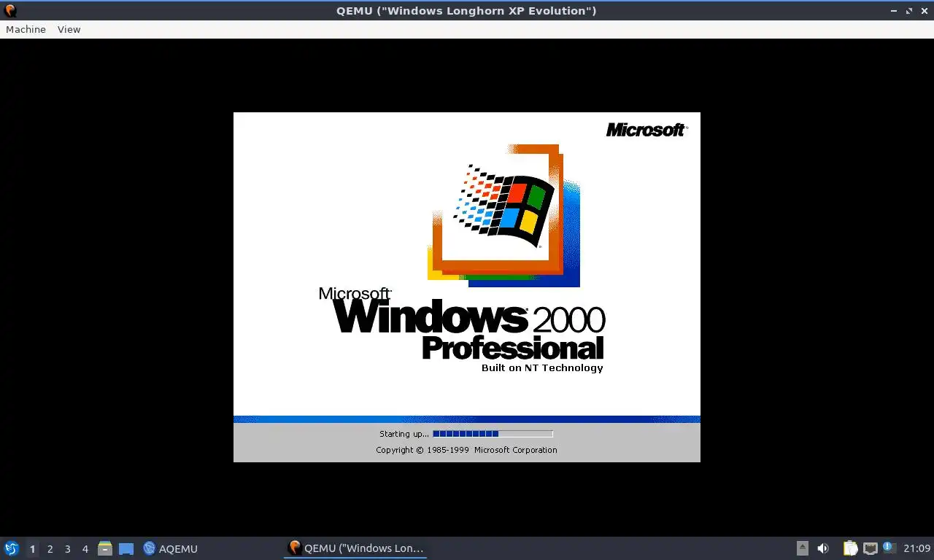Open the file manager from the taskbar
The width and height of the screenshot is (934, 560).
[105, 548]
